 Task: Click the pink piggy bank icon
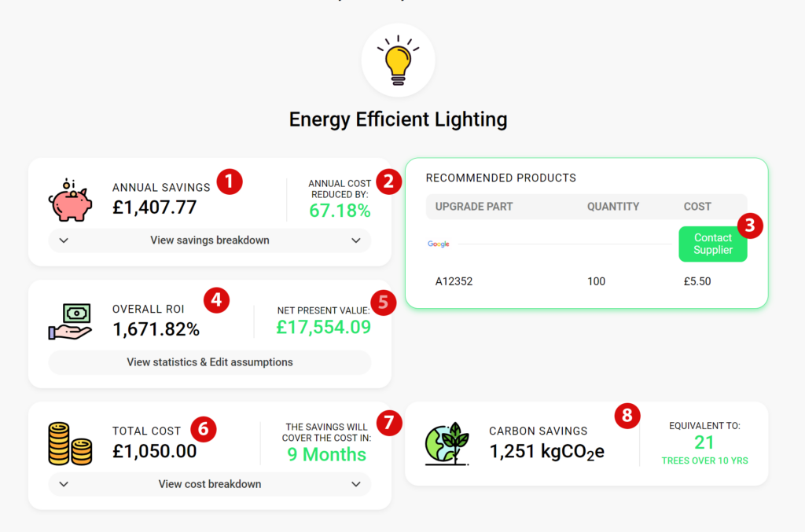[x=70, y=200]
